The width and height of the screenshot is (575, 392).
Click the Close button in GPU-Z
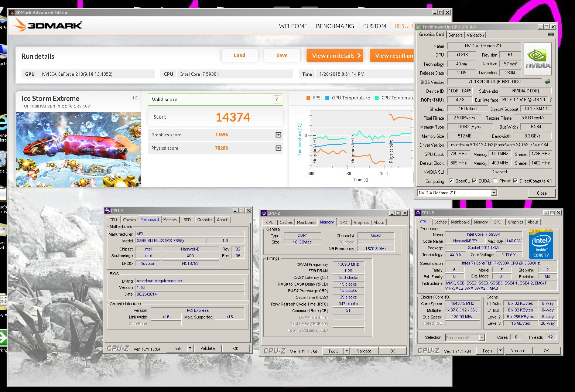pyautogui.click(x=541, y=193)
